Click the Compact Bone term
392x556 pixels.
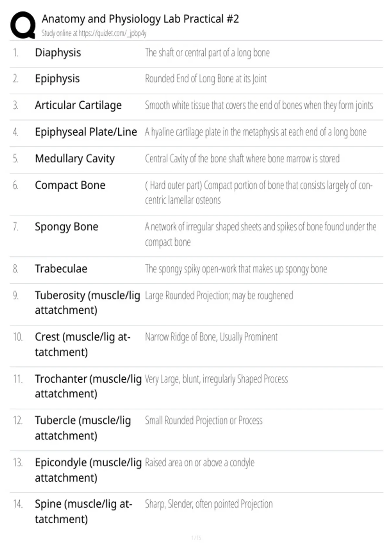70,185
